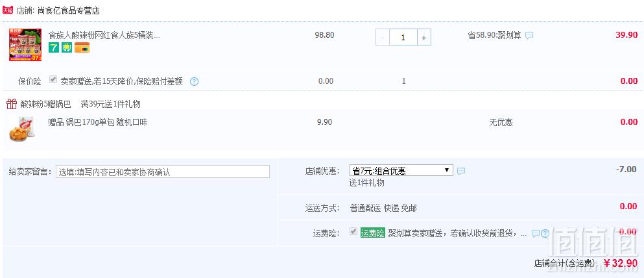Open product title 食族人酸辣粉网红食人族5桶装
The height and width of the screenshot is (278, 644).
(104, 35)
